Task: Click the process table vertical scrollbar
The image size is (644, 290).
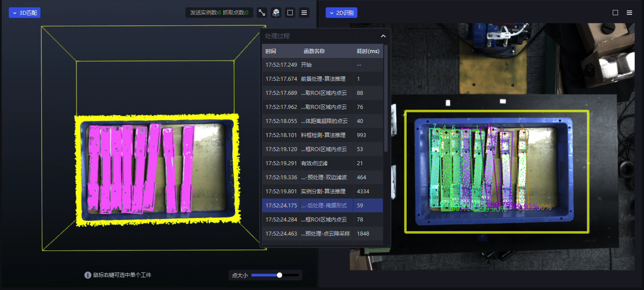Action: pos(386,101)
